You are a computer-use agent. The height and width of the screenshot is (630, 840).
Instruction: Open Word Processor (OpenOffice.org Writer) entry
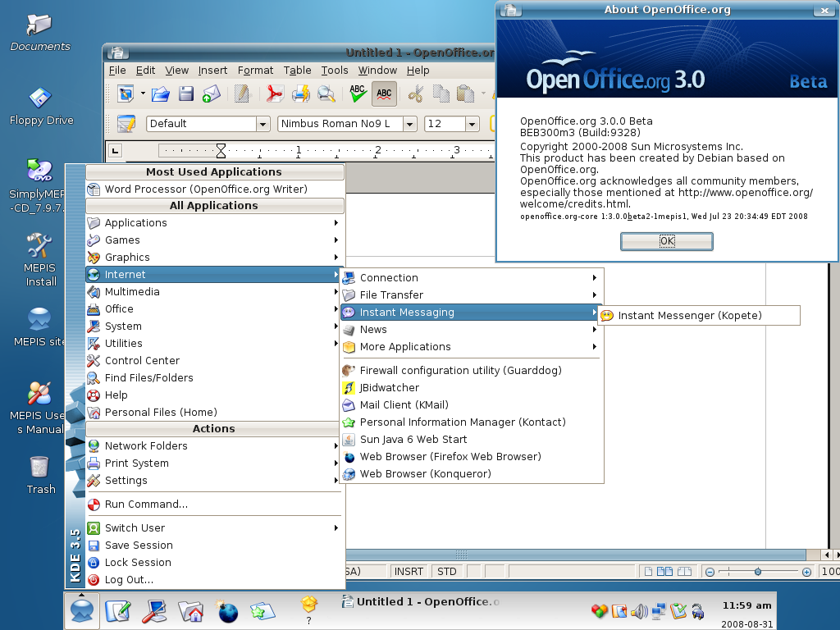[x=214, y=189]
